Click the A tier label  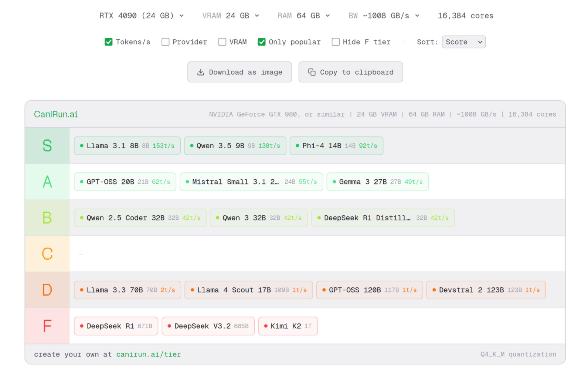click(x=47, y=182)
